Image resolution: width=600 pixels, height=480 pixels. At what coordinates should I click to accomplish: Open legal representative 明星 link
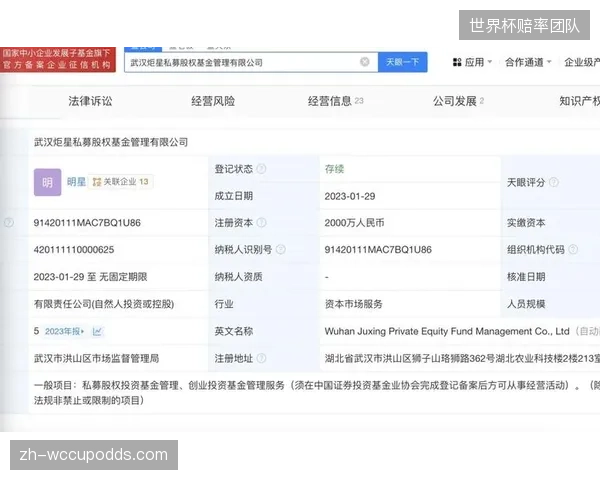point(76,182)
